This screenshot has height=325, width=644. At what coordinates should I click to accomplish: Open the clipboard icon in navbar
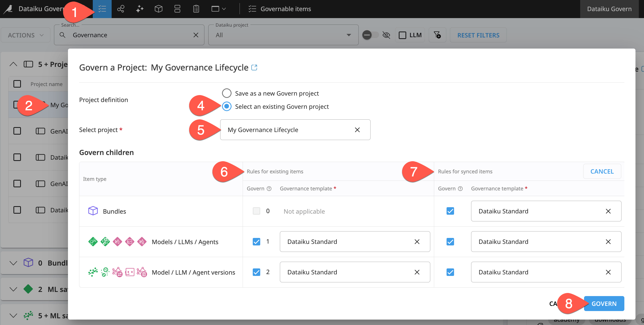click(196, 9)
